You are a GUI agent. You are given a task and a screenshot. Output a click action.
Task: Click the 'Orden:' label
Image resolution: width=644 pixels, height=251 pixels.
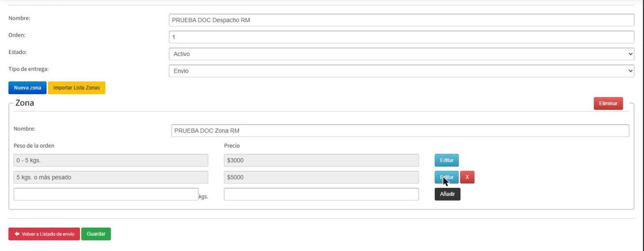pos(17,35)
